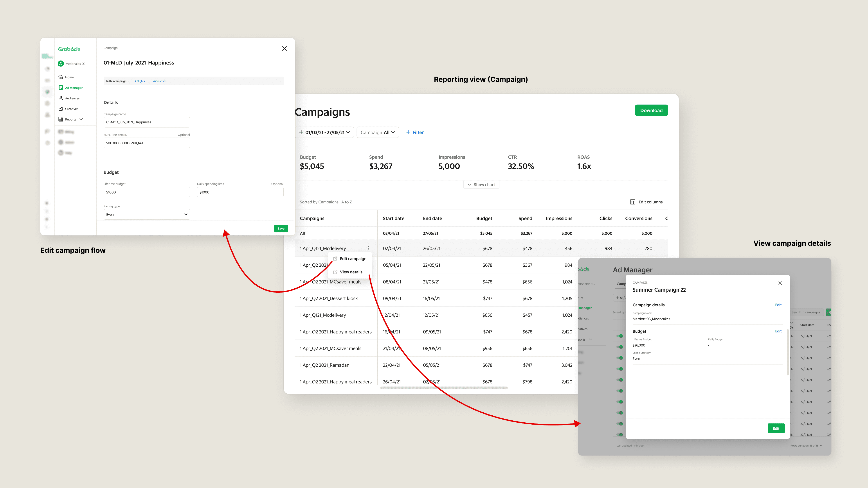Toggle the last campaign switch in Ad Manager

pyautogui.click(x=620, y=435)
